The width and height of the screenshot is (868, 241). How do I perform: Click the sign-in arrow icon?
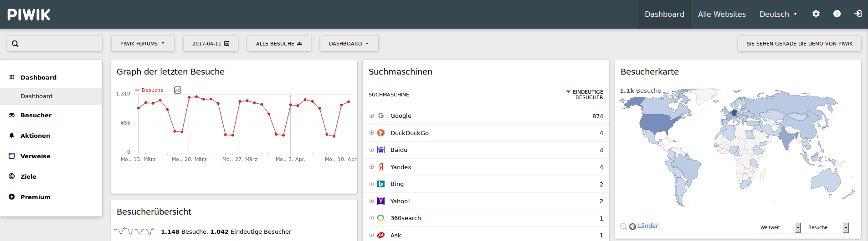tap(858, 14)
